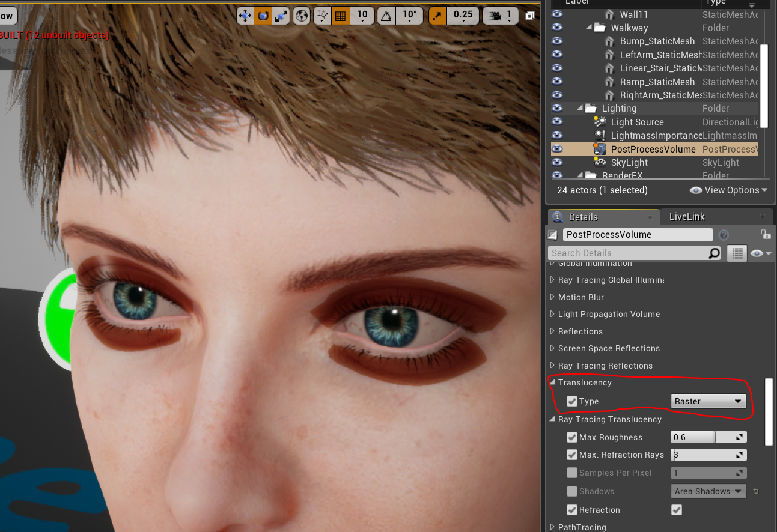Click the PostProcessVolume actor name field

tap(638, 235)
